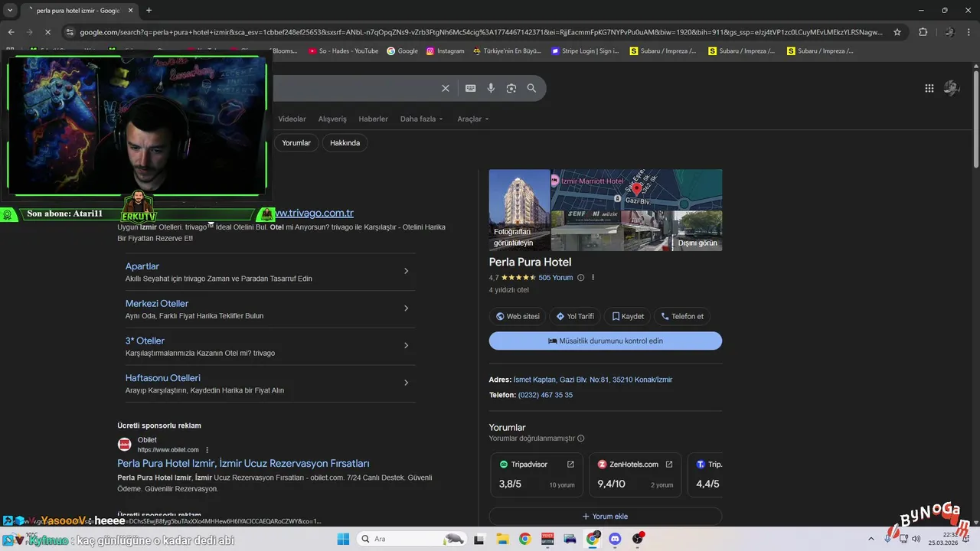Screen dimensions: 980x551
Task: Search by image with Google Lens icon
Action: click(511, 89)
